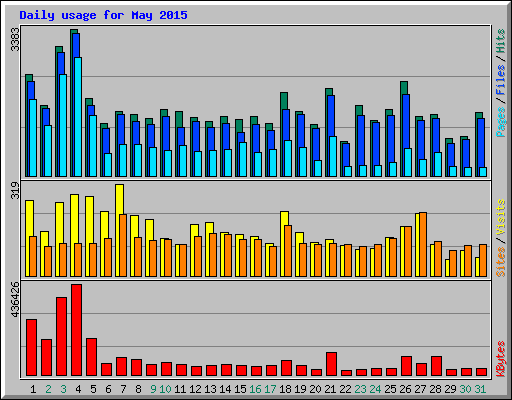Click green day 31 on the x-axis
Viewport: 512px width, 400px height.
pos(480,389)
